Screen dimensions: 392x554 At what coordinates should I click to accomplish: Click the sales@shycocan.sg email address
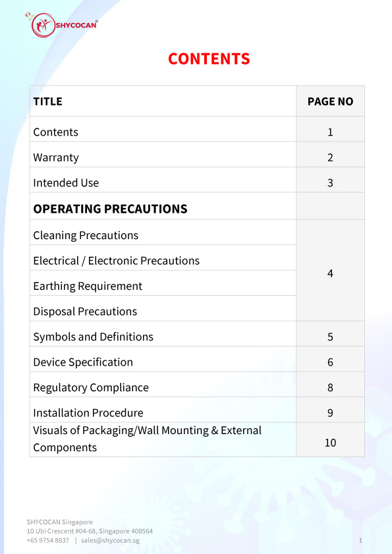click(110, 541)
